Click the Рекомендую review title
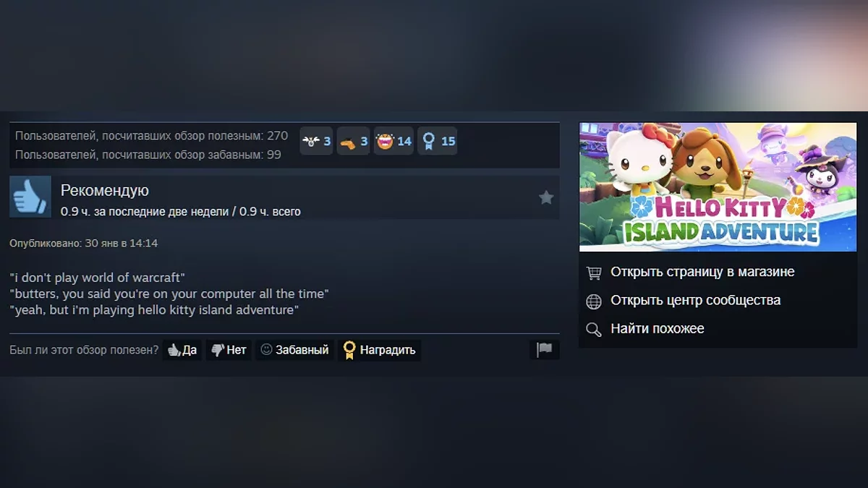 (105, 190)
